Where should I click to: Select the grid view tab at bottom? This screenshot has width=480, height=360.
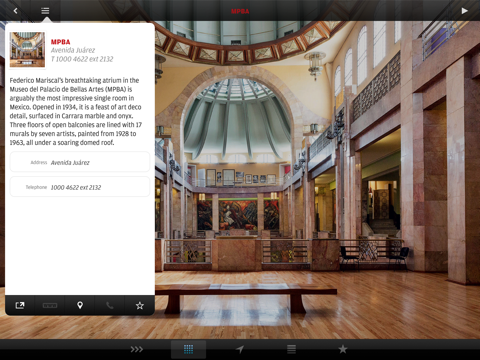(188, 349)
